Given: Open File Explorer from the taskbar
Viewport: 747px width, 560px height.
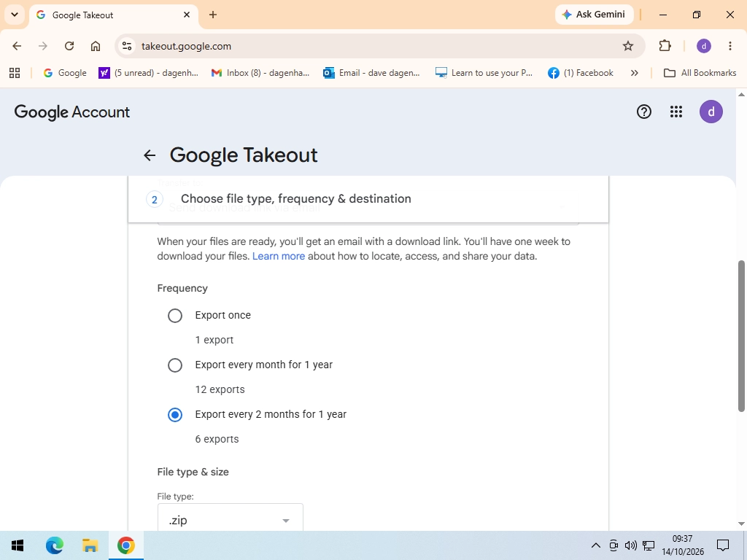Looking at the screenshot, I should (90, 545).
